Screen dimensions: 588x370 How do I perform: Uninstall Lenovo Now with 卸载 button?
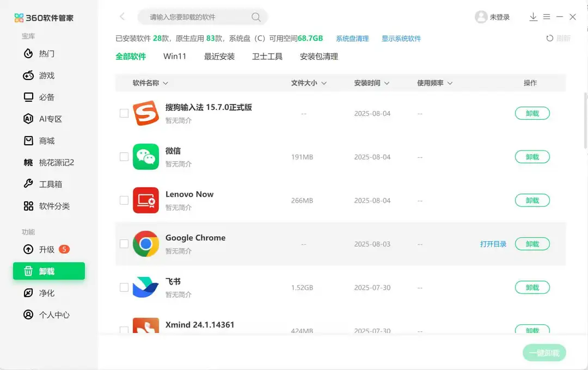(x=532, y=200)
